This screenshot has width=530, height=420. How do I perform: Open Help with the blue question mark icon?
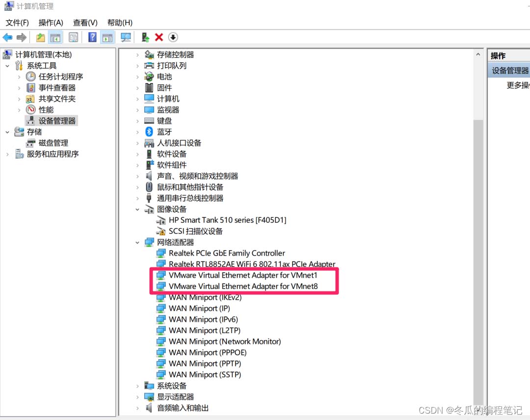92,37
